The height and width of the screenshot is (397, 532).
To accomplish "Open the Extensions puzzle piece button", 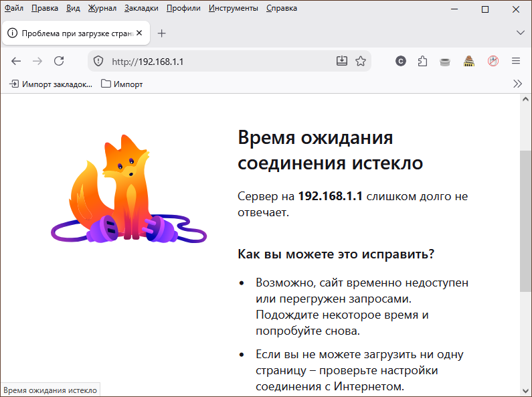I will [x=422, y=61].
